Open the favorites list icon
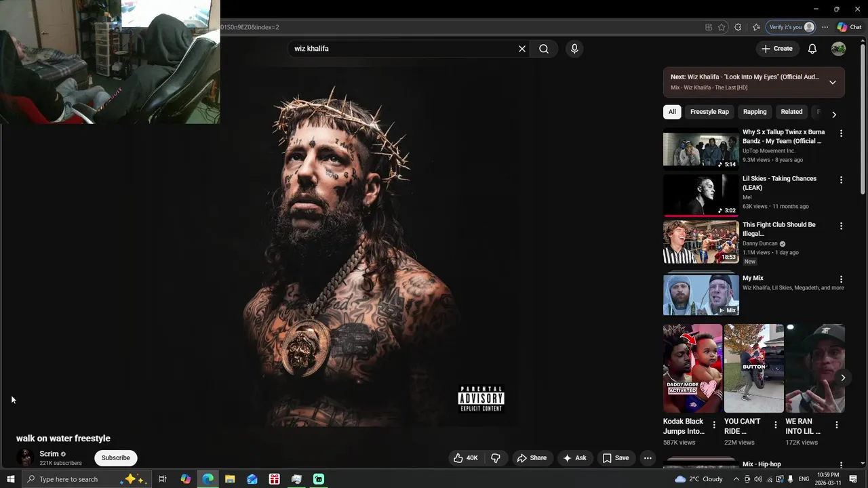This screenshot has width=868, height=488. click(756, 27)
